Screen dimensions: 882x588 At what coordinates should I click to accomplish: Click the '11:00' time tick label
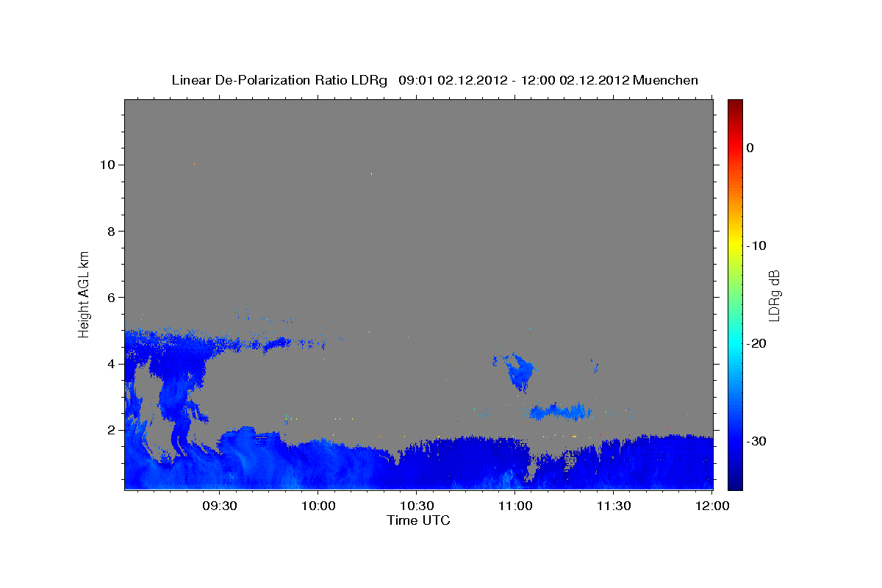pyautogui.click(x=515, y=506)
